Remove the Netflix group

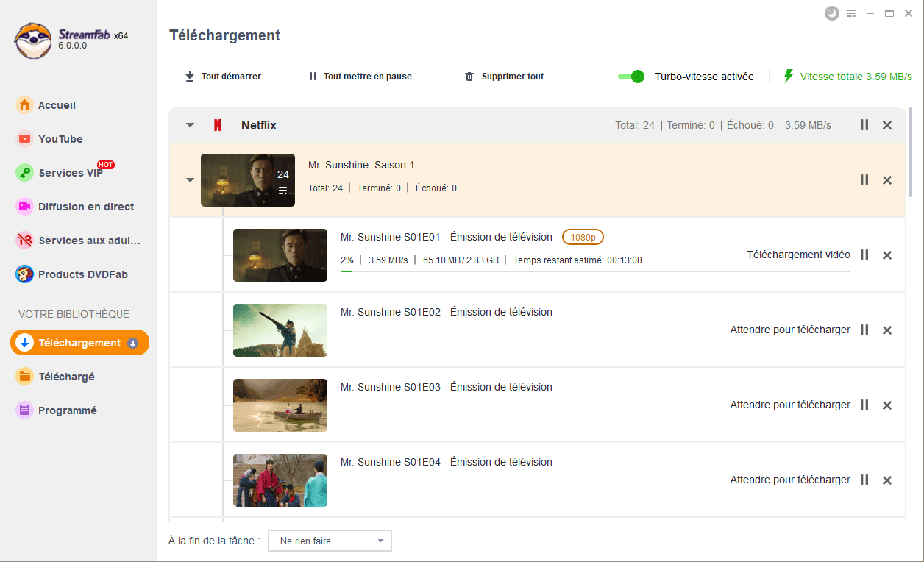pos(887,125)
